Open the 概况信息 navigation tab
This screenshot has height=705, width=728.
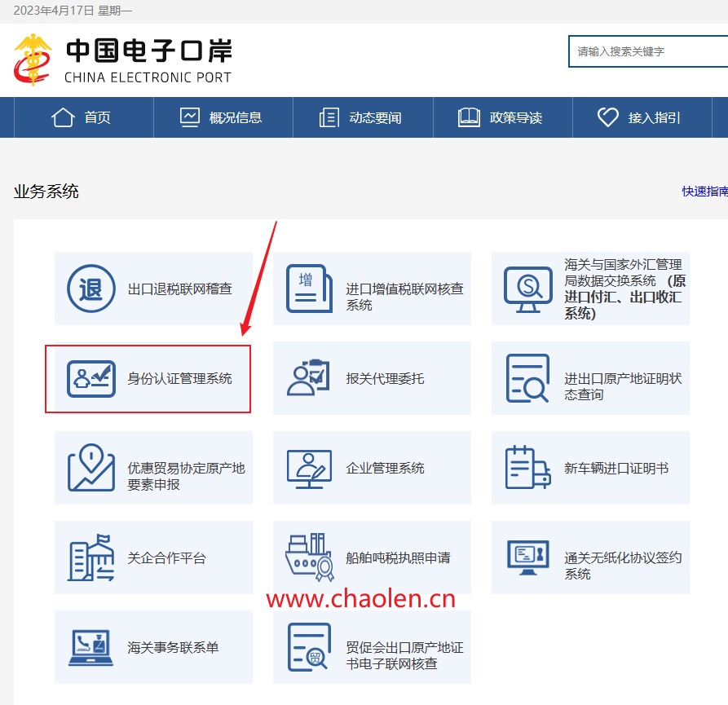pos(221,117)
